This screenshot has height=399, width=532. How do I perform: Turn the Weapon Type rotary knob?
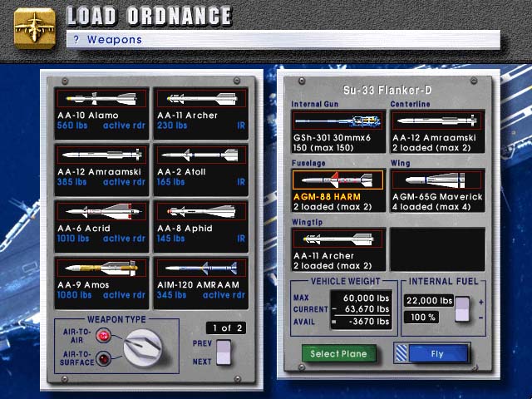(x=143, y=347)
